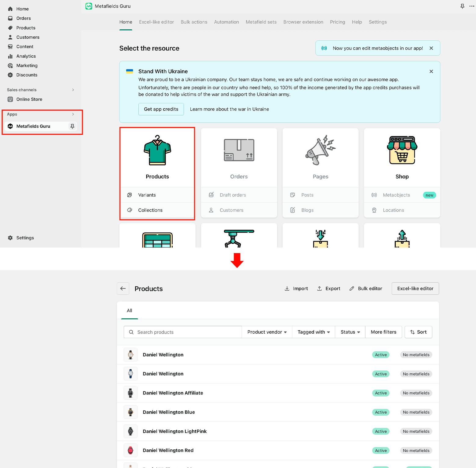Open Marketing in the sidebar

[x=27, y=66]
